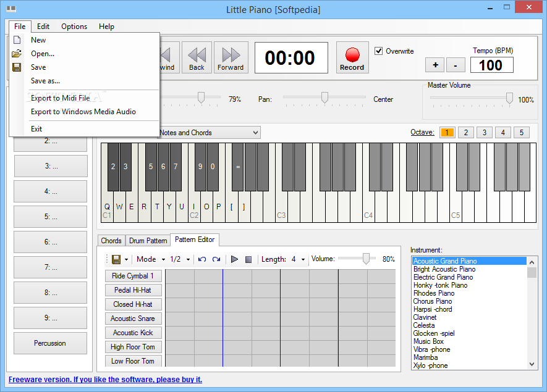Open the pattern Length dropdown

tap(303, 260)
